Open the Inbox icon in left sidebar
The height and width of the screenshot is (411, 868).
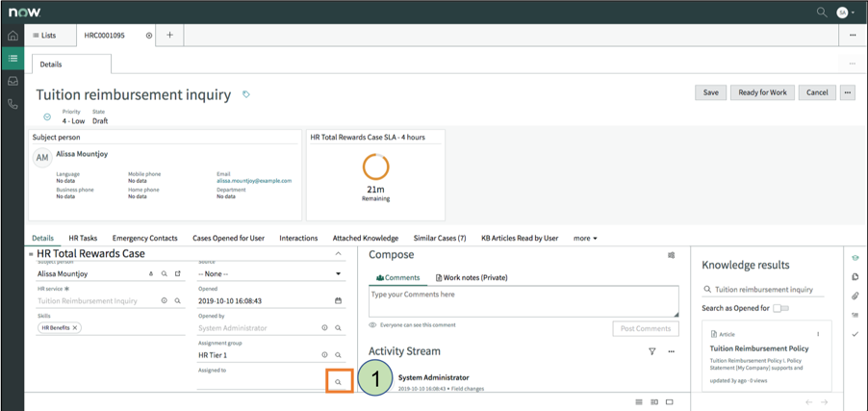coord(13,81)
